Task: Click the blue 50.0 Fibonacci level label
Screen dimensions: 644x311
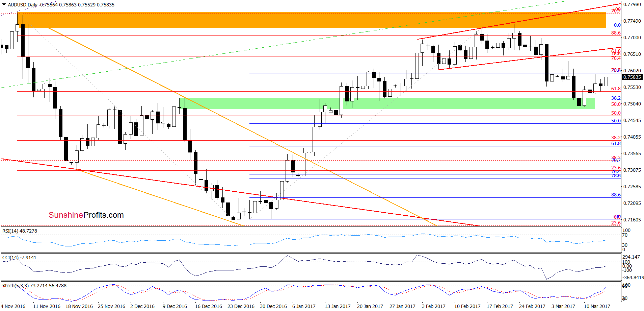Action: 616,121
